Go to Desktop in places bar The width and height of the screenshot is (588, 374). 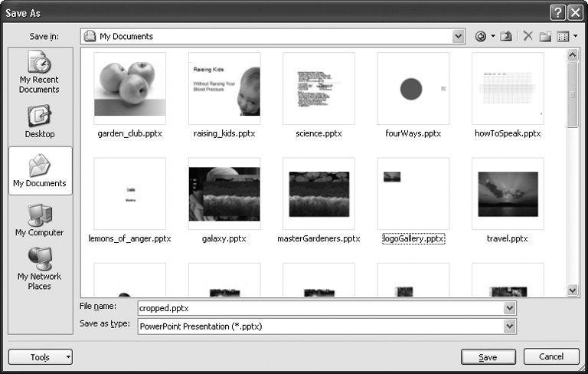tap(40, 121)
